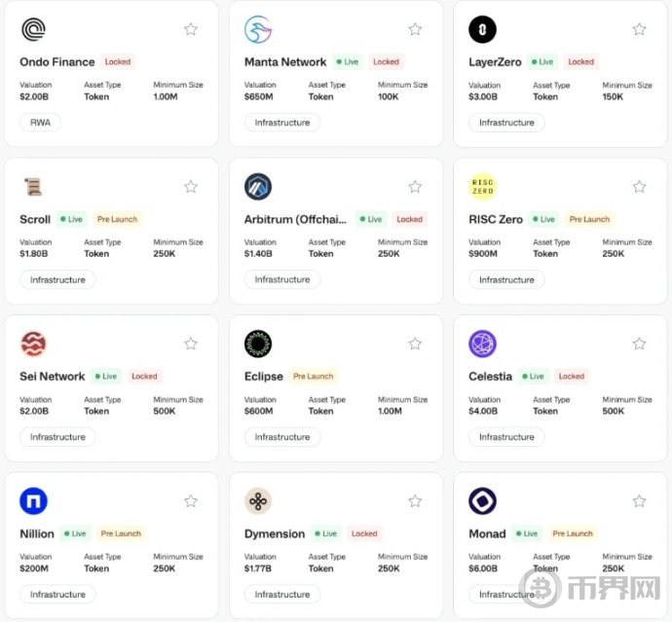Click the Dymension logo icon
This screenshot has width=672, height=622.
[258, 501]
